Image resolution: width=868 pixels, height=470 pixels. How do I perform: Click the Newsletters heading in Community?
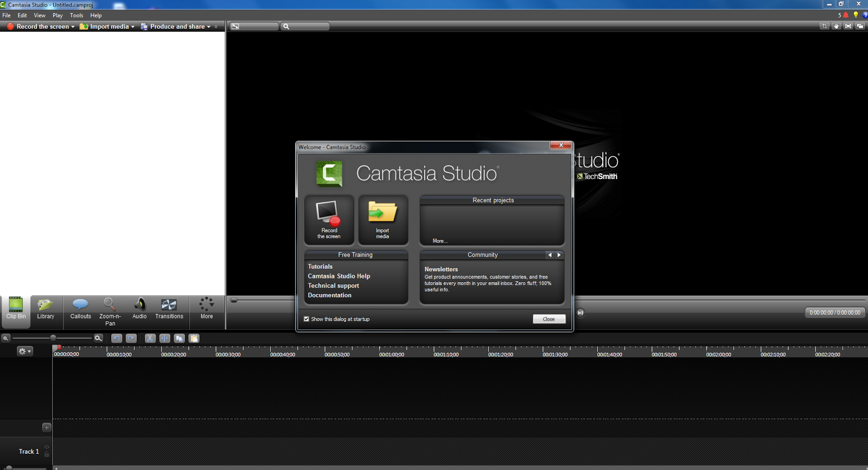[441, 269]
